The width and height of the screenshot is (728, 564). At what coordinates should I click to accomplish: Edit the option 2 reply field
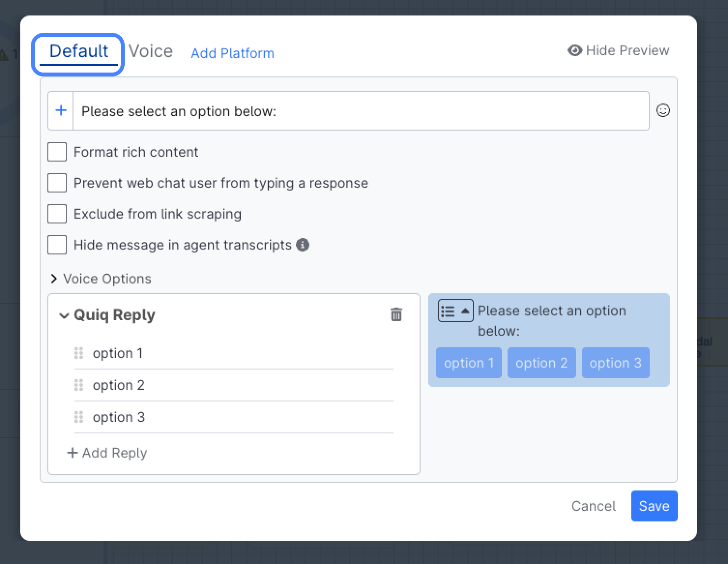point(243,386)
